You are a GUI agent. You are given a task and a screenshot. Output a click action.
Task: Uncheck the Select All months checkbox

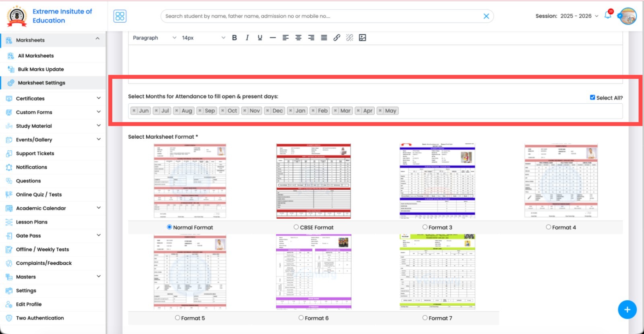click(x=592, y=97)
